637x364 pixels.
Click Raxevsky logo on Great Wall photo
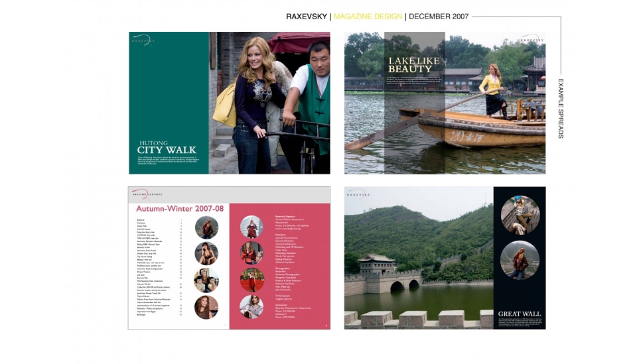point(358,194)
